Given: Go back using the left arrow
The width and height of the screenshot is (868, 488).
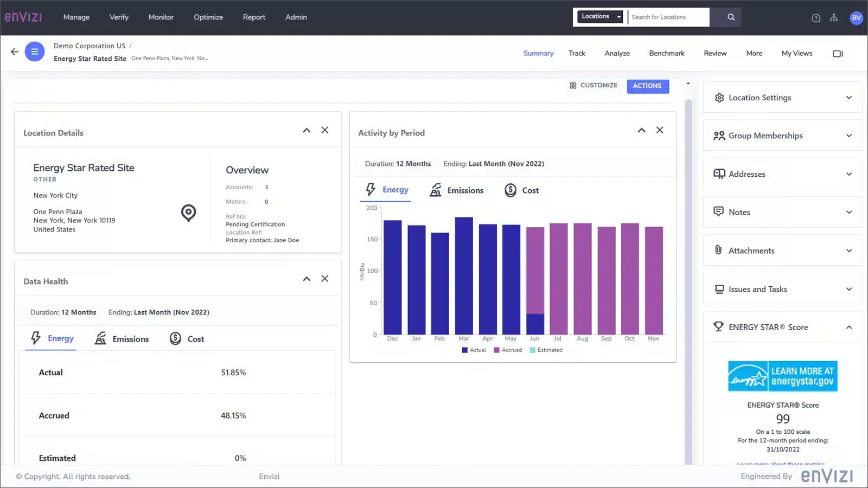Looking at the screenshot, I should (x=15, y=52).
